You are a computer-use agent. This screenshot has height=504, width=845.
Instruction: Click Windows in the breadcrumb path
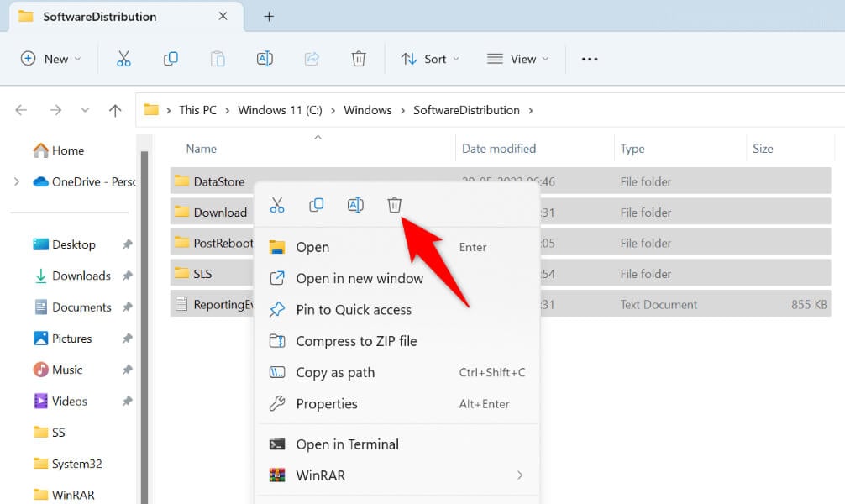[x=368, y=110]
